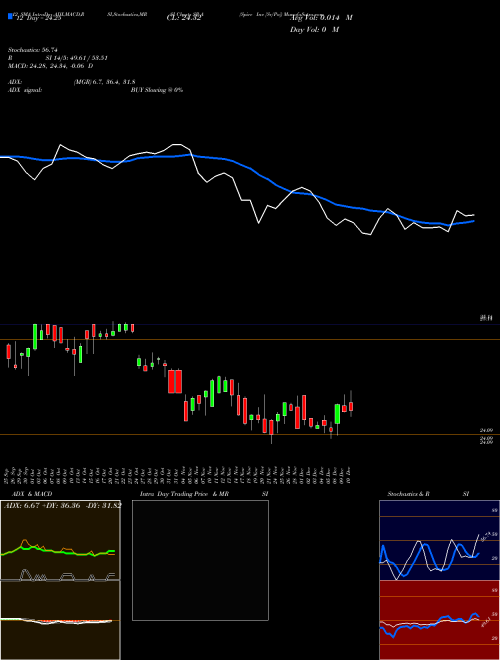Click the "Day Vol: 0 M" text
The height and width of the screenshot is (660, 500).
coord(314,30)
